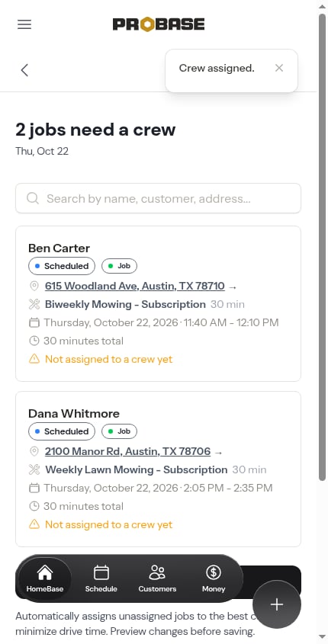Screen dimensions: 328x644
Task: Switch to the Schedule tab
Action: point(101,578)
